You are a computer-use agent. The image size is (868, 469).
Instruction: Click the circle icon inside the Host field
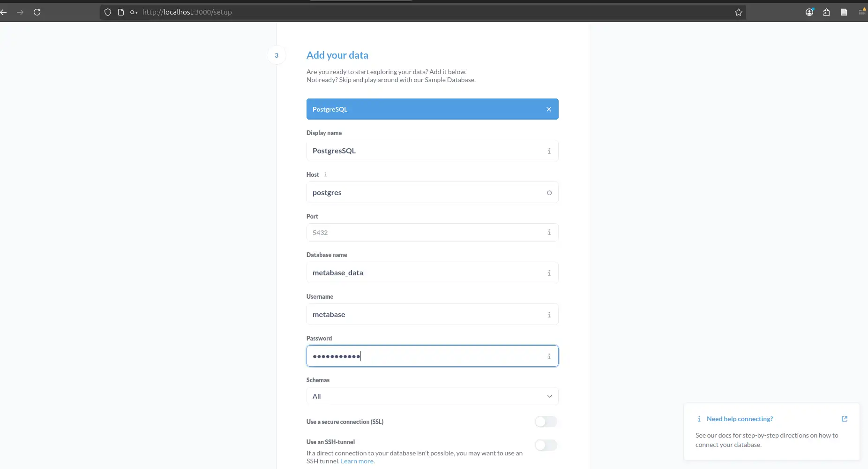point(549,193)
